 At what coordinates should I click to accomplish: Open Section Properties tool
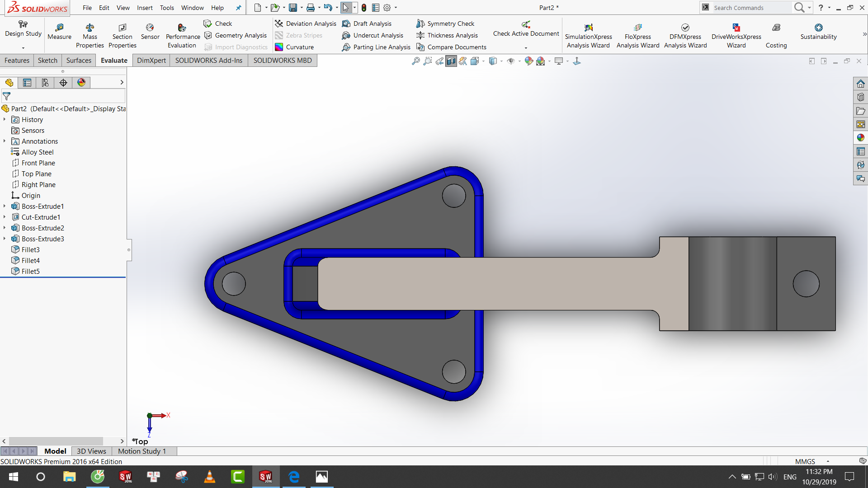coord(123,36)
